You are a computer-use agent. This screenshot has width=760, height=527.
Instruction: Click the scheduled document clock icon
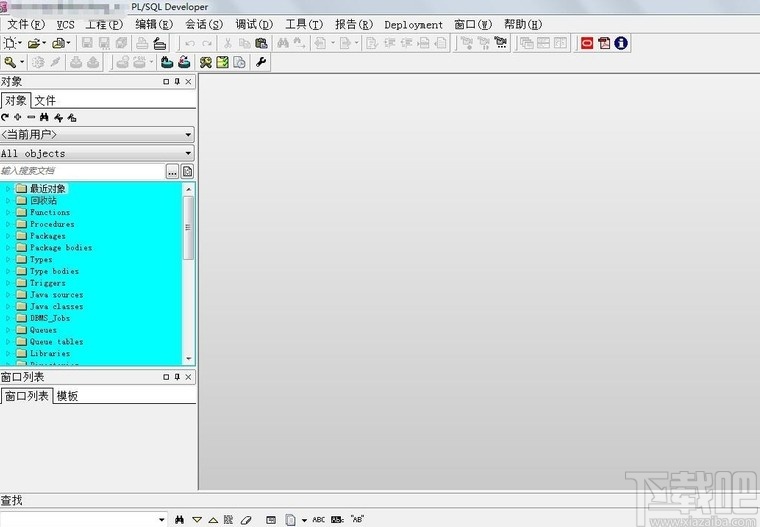239,63
